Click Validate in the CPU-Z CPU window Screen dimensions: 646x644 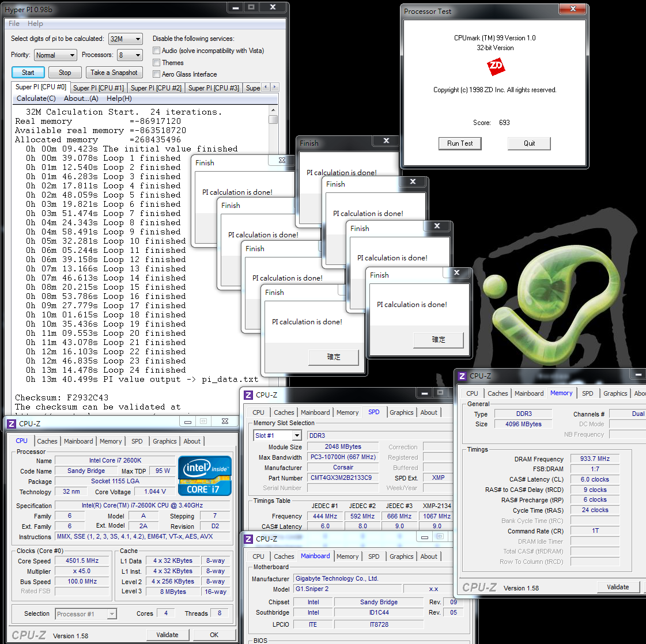(167, 635)
